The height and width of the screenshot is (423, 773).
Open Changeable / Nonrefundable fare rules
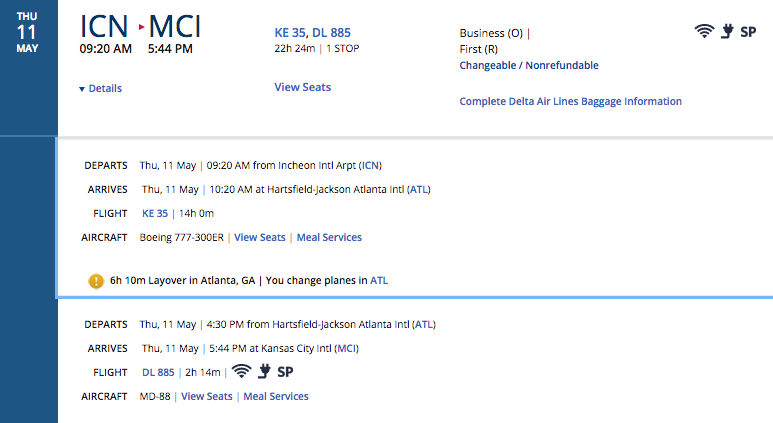coord(529,65)
